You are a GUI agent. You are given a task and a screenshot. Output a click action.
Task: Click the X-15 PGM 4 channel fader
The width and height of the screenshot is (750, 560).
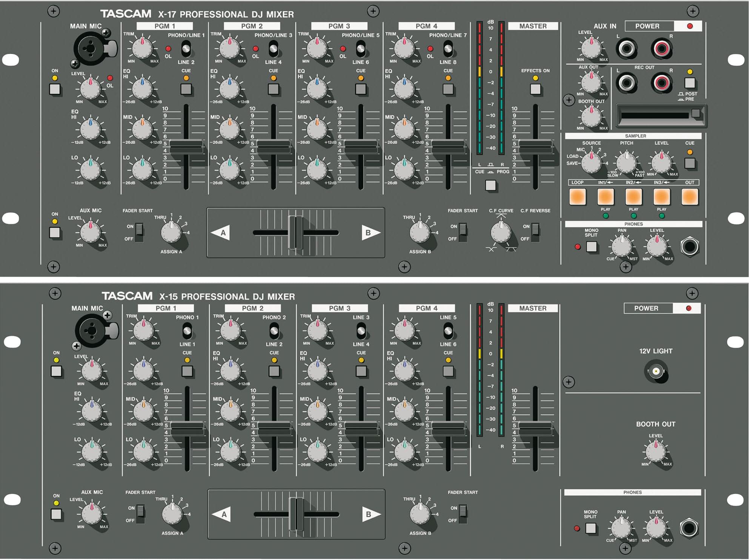[x=448, y=429]
